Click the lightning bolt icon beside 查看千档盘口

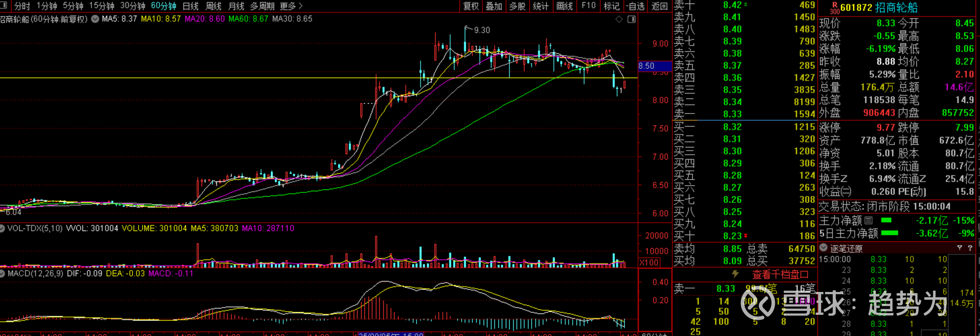tap(735, 274)
